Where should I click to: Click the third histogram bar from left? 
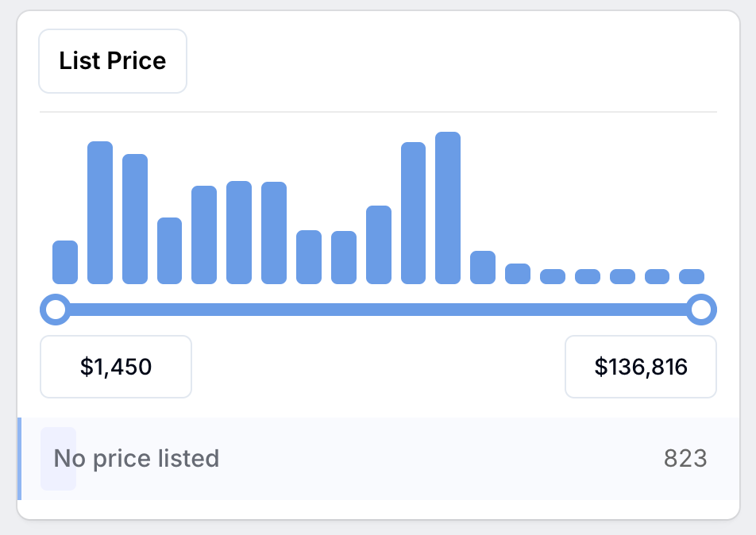click(x=135, y=219)
